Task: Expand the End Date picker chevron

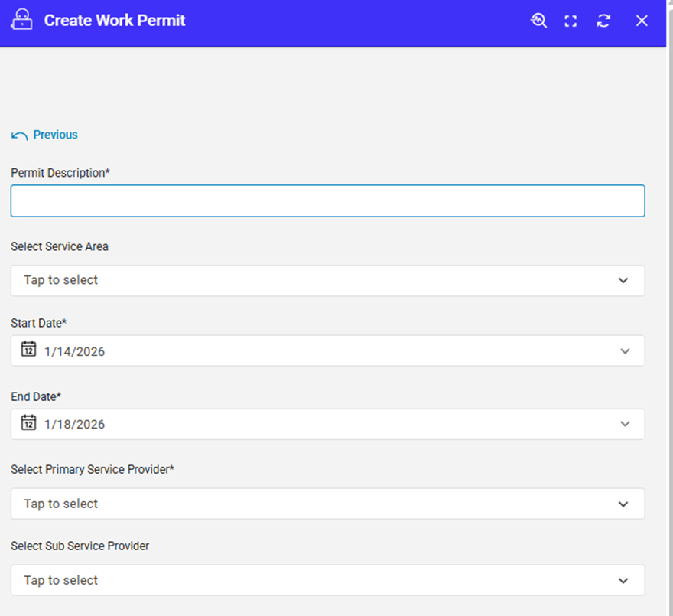Action: (625, 424)
